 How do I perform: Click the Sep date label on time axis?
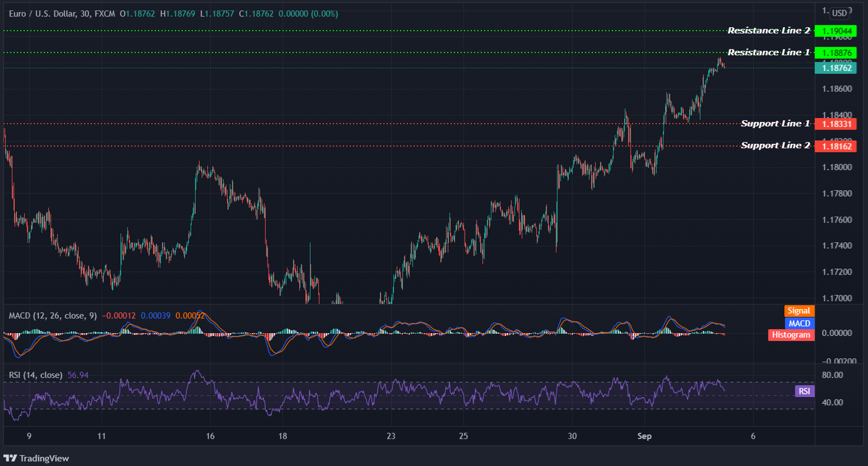click(644, 436)
